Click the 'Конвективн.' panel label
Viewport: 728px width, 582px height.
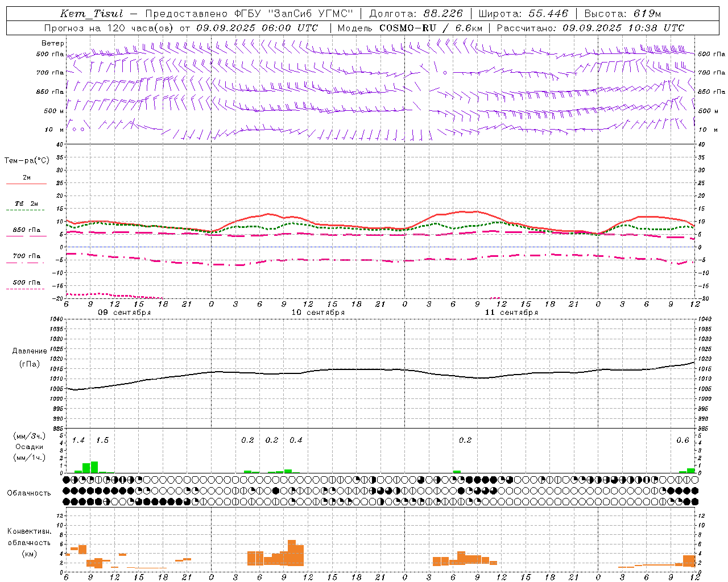point(29,531)
